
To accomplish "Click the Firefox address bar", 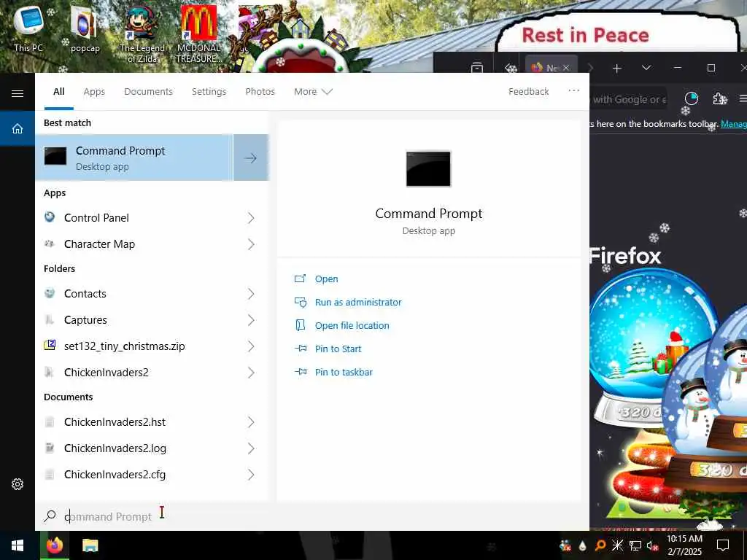I will [x=629, y=99].
